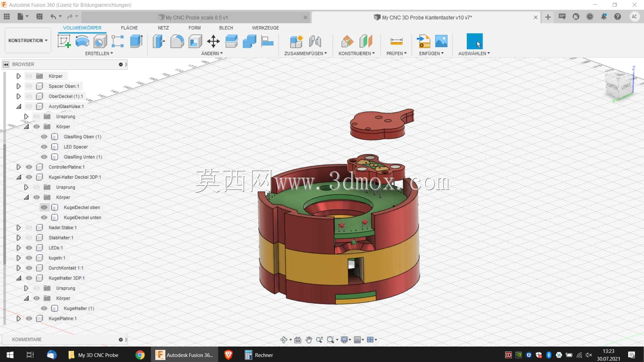Expand the ControllerPlatine:1 node
This screenshot has height=362, width=644.
(18, 167)
